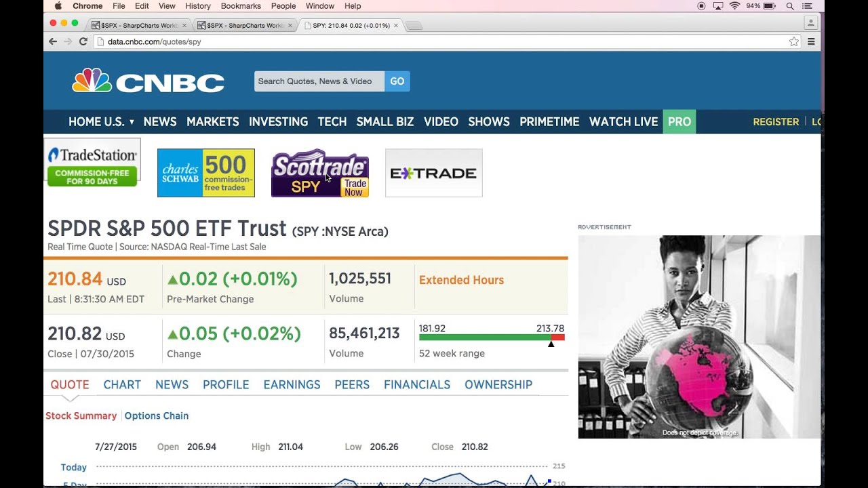Click the AirPlay display icon
Image resolution: width=868 pixels, height=488 pixels.
coord(718,6)
